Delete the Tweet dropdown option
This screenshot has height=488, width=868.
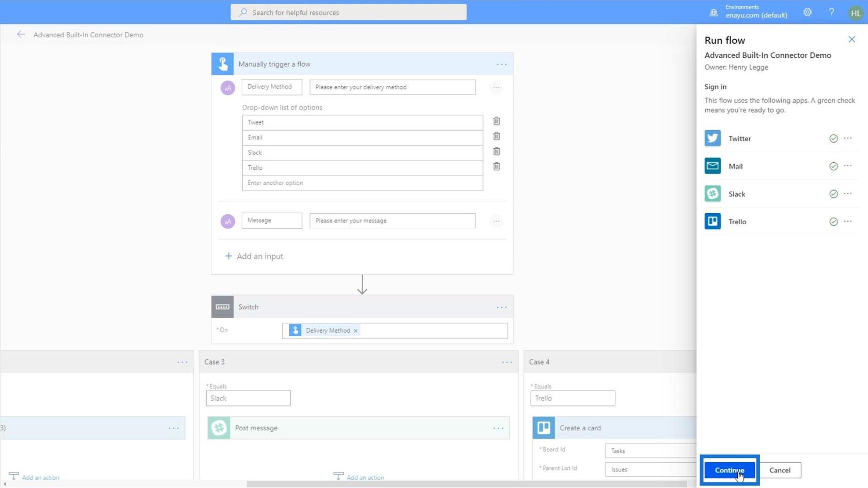click(497, 121)
